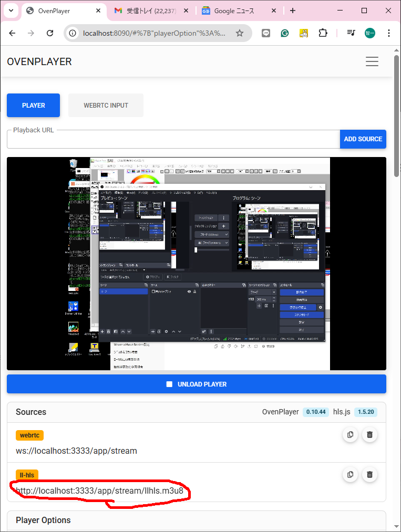Viewport: 401px width, 532px height.
Task: Click the address bar URL
Action: pos(154,33)
